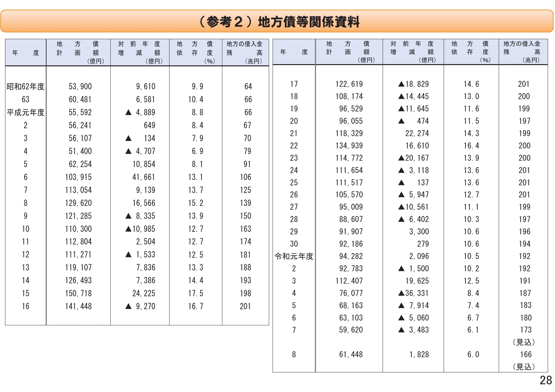The width and height of the screenshot is (555, 392).
Task: Click the plan amount 59,620
Action: (351, 330)
